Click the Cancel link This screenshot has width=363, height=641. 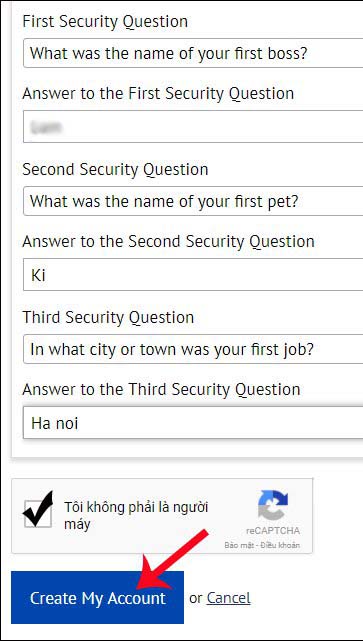(x=229, y=598)
